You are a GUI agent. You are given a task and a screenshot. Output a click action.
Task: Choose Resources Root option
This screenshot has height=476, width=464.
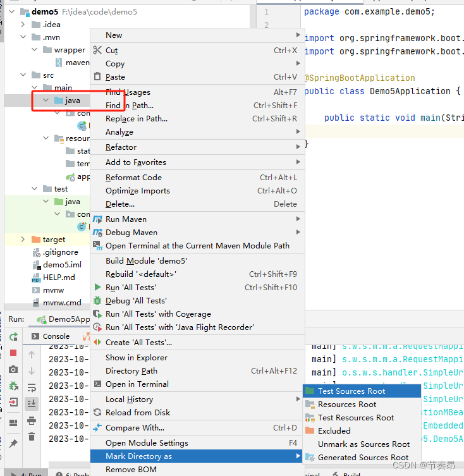[x=362, y=405]
